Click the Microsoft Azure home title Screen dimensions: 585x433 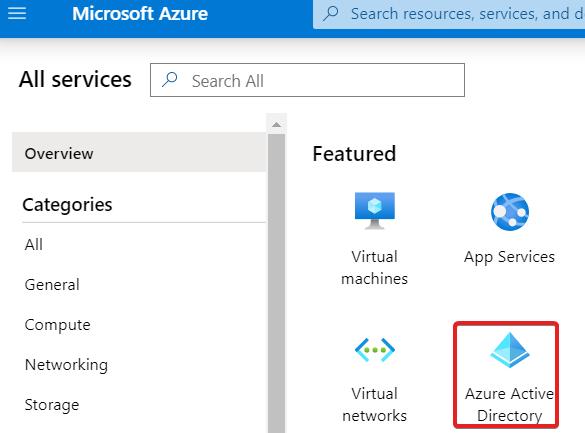140,14
